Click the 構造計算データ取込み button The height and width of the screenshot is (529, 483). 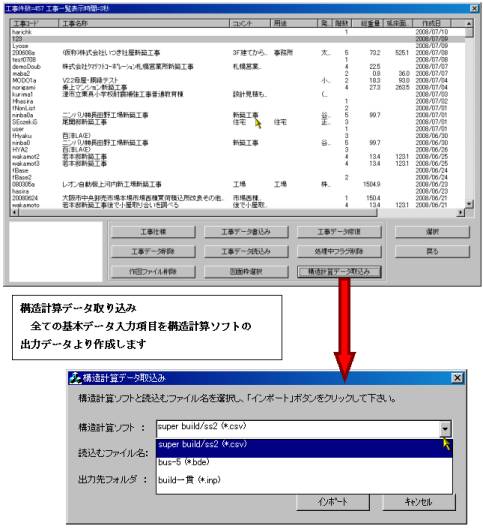pos(339,271)
